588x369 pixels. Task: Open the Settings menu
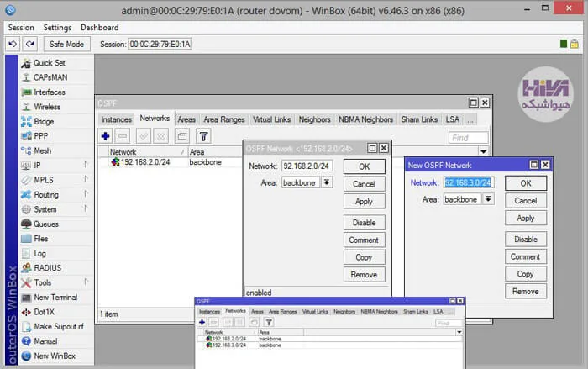(x=57, y=28)
